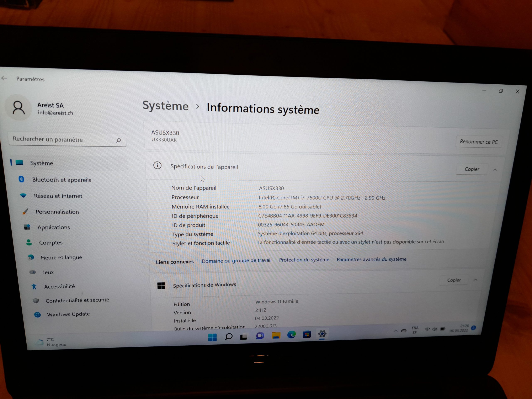
Task: Open Jeux settings
Action: (48, 272)
